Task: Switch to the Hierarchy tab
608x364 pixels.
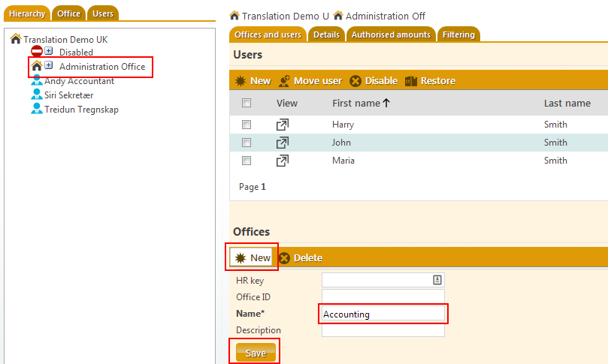Action: pyautogui.click(x=27, y=14)
